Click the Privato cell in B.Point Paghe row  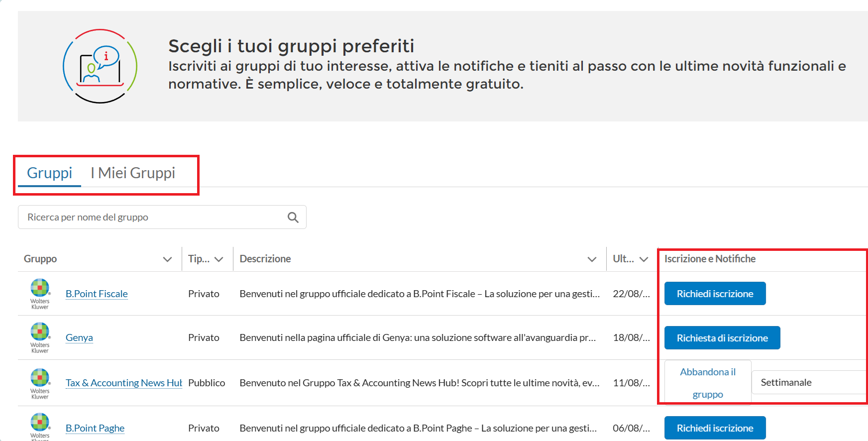[204, 428]
